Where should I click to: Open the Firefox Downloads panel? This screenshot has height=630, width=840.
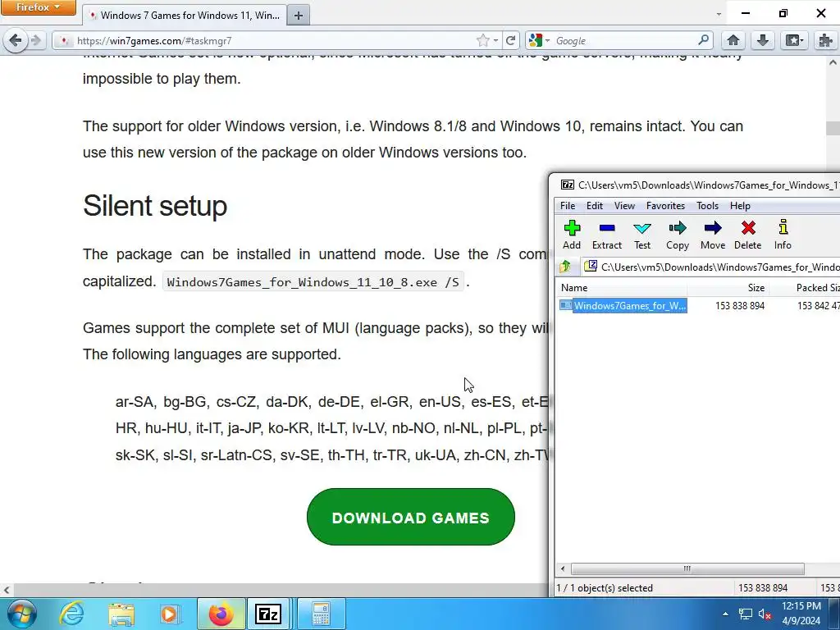[764, 40]
